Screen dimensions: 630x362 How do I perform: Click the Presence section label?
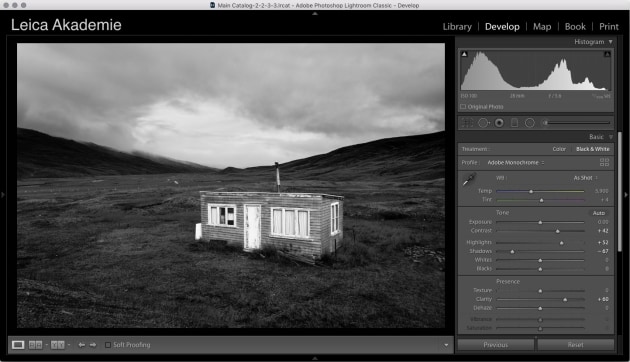coord(507,282)
